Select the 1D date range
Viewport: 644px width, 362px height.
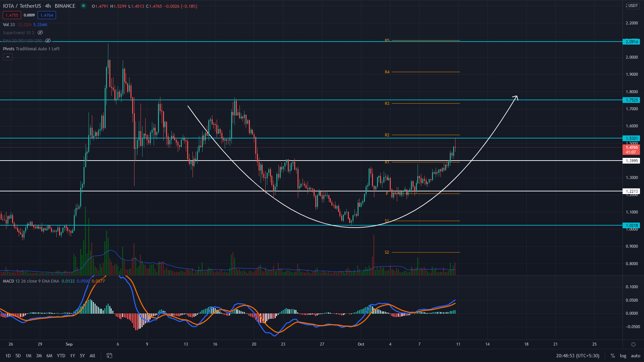(x=8, y=356)
